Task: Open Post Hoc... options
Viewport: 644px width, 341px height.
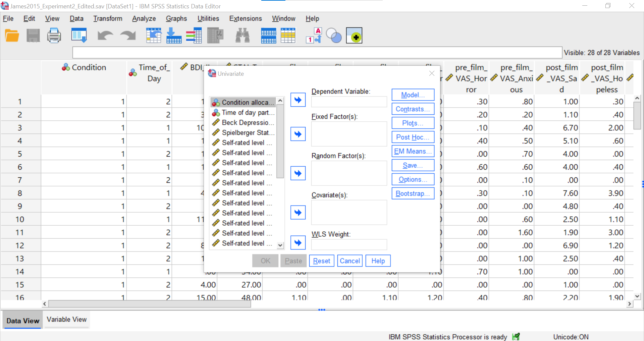Action: click(x=413, y=137)
